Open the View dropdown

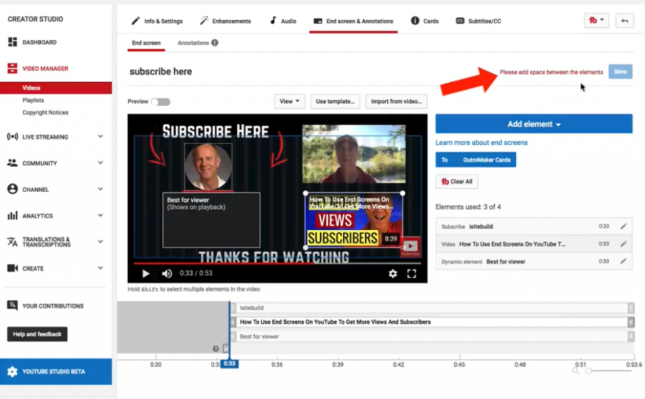290,101
